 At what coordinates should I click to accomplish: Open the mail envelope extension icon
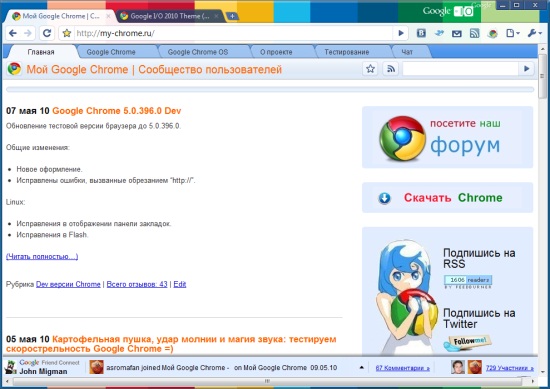tap(456, 34)
